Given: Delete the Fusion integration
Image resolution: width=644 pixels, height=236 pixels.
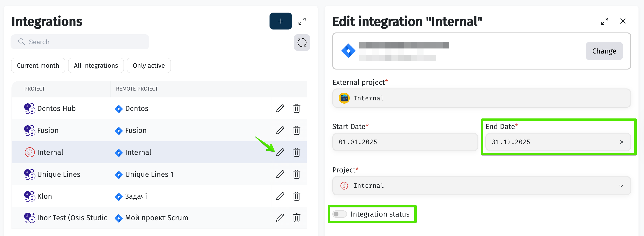Looking at the screenshot, I should point(296,131).
